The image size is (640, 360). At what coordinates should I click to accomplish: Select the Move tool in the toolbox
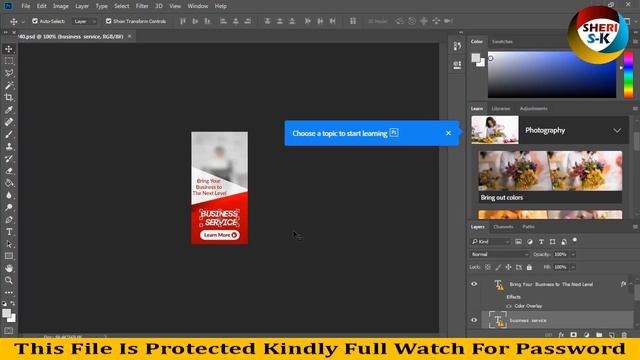click(9, 49)
